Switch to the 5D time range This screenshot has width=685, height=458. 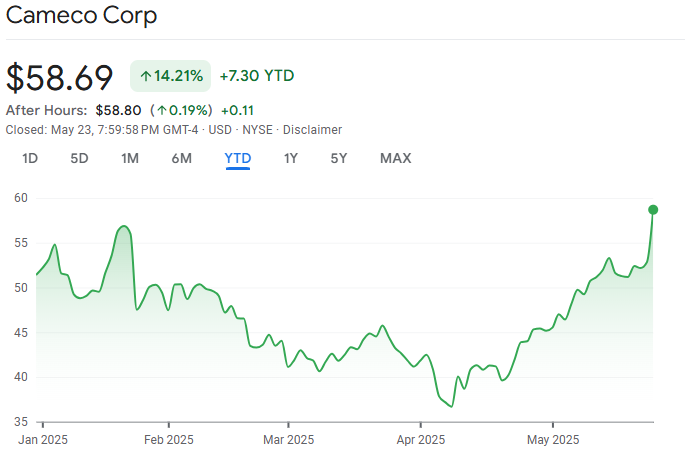79,158
